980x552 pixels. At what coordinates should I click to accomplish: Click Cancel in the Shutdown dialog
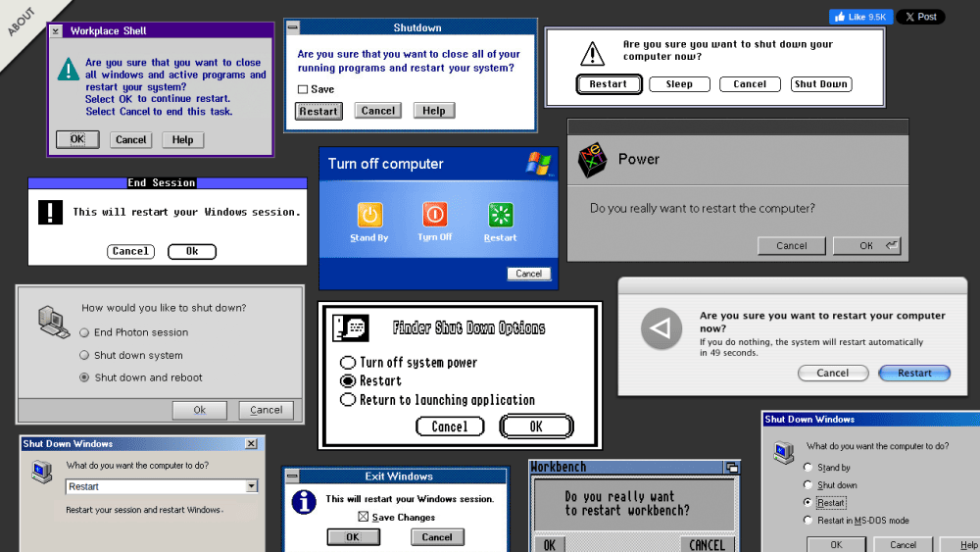click(x=378, y=111)
